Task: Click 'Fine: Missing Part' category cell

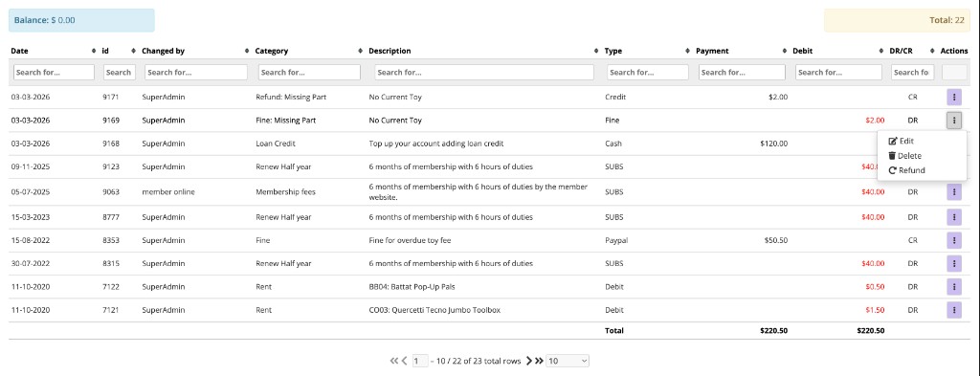Action: [x=285, y=120]
